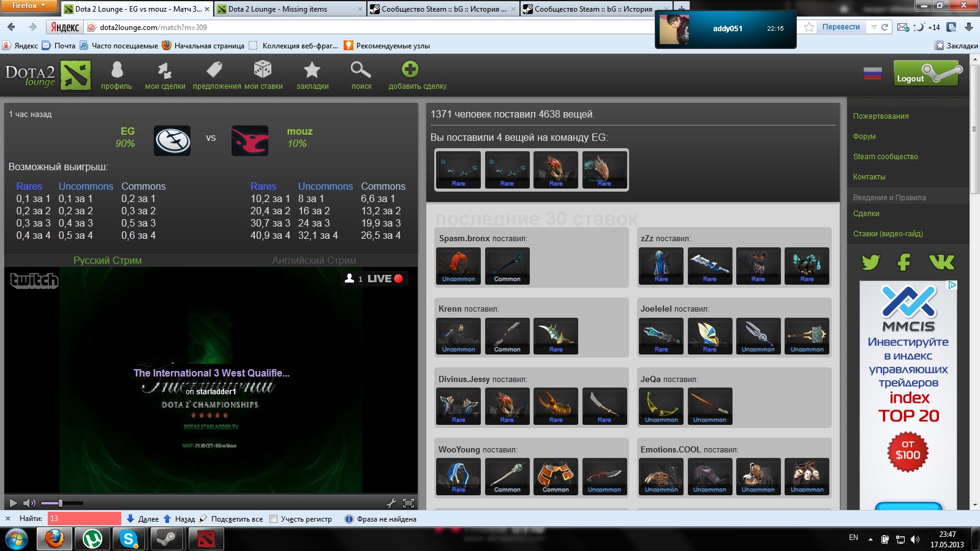This screenshot has height=551, width=980.
Task: Open Пожертвования link in sidebar
Action: [881, 116]
